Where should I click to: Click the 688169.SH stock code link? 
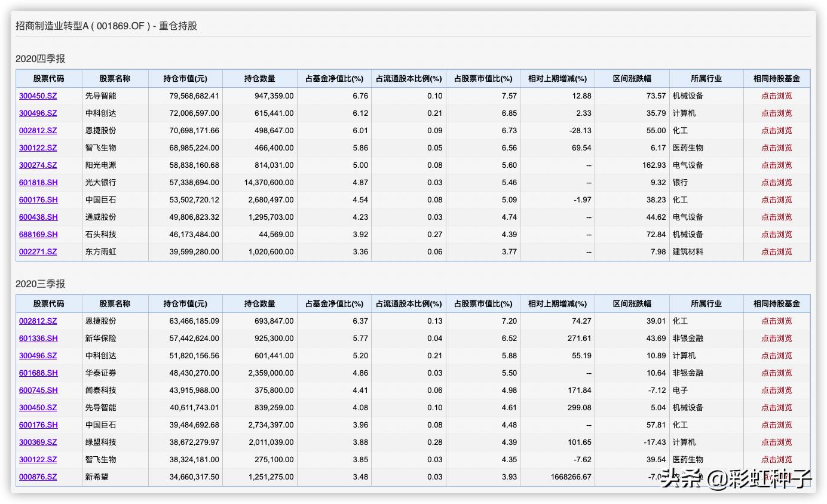[38, 234]
